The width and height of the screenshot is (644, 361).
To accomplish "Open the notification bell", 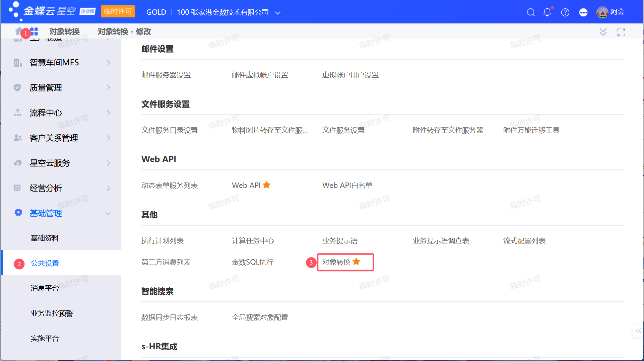I will click(x=547, y=12).
